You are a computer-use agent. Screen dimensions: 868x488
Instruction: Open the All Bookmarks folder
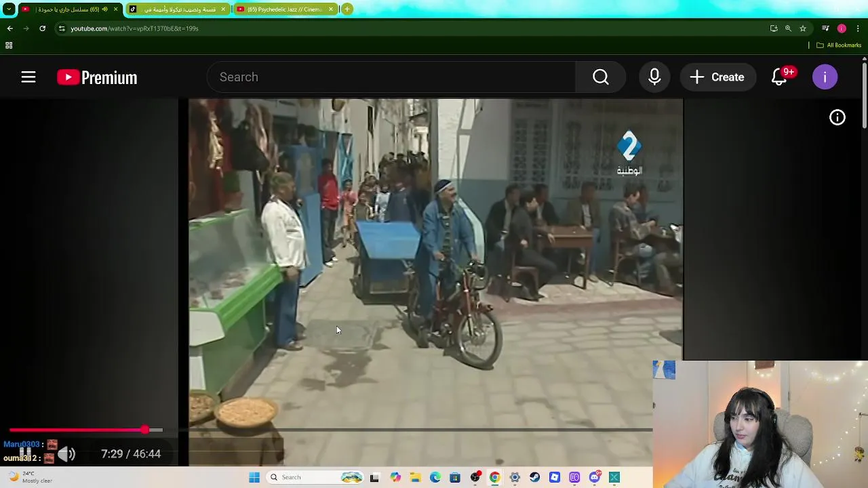839,45
